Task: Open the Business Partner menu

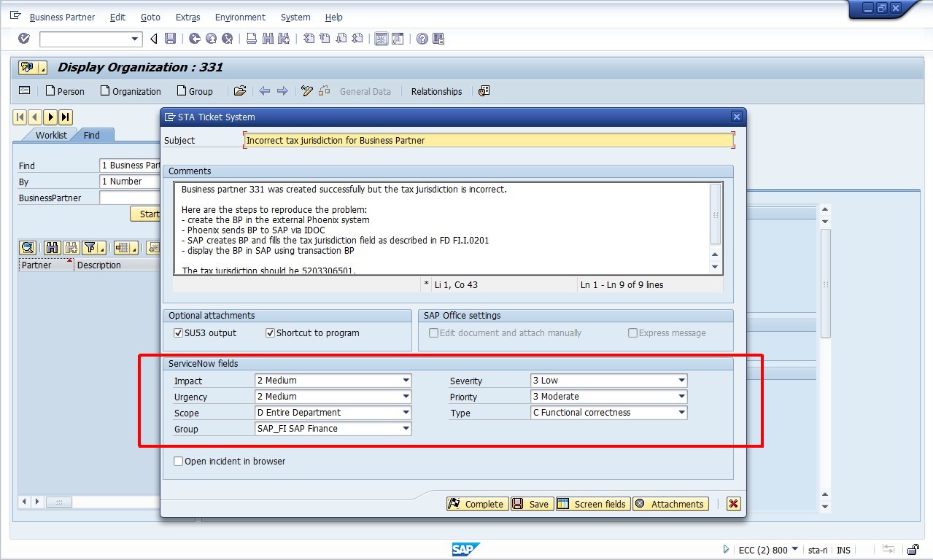Action: coord(62,17)
